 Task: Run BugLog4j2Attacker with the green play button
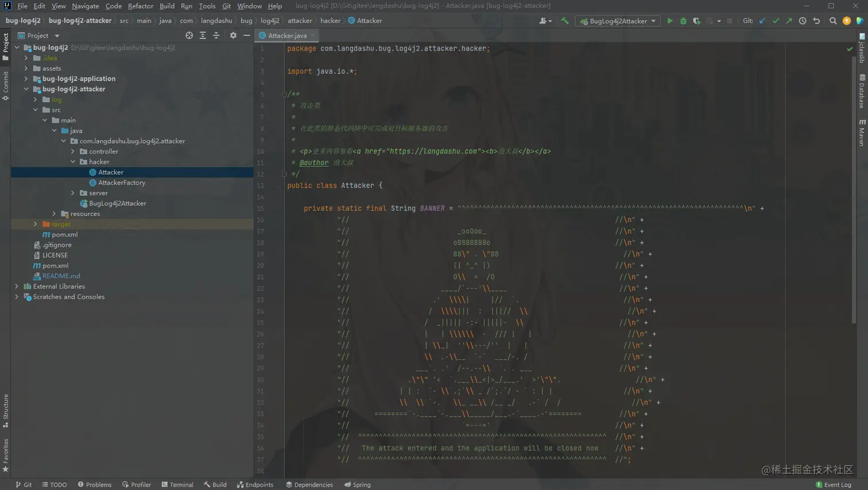[x=669, y=21]
